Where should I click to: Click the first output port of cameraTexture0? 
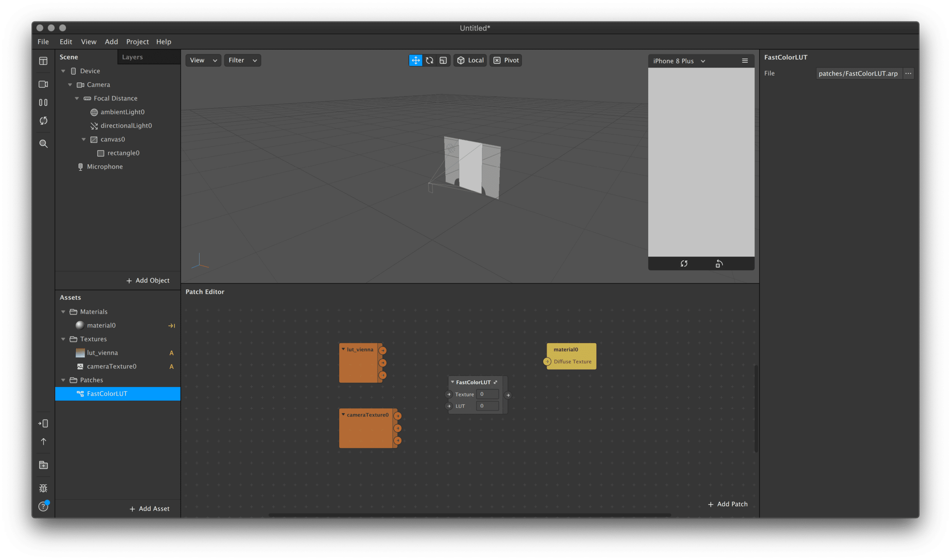[398, 416]
